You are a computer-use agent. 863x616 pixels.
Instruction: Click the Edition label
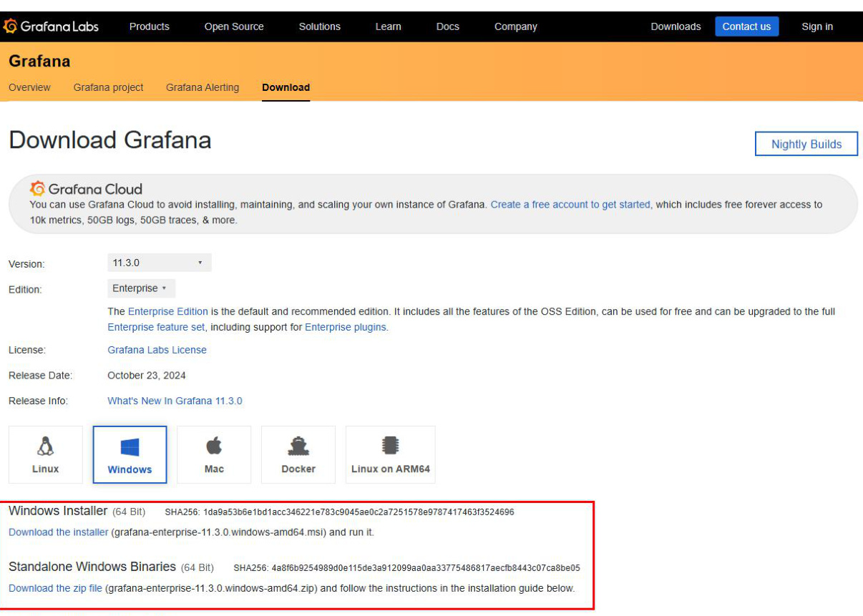click(25, 290)
